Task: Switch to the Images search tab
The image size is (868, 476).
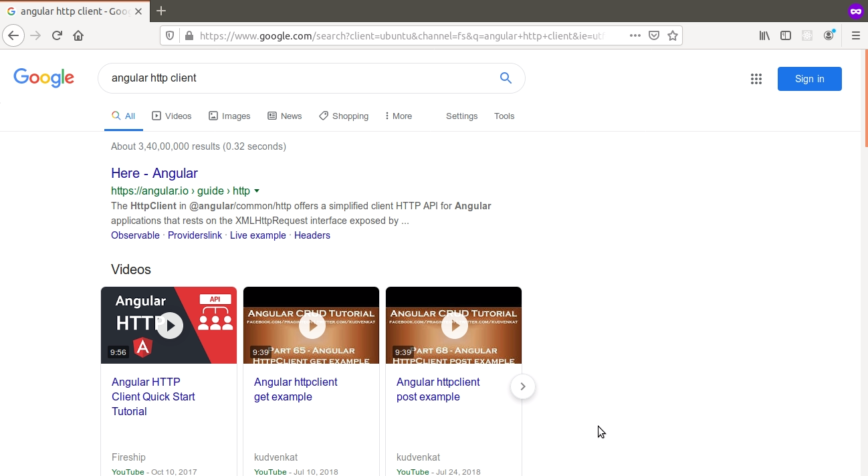Action: pyautogui.click(x=229, y=116)
